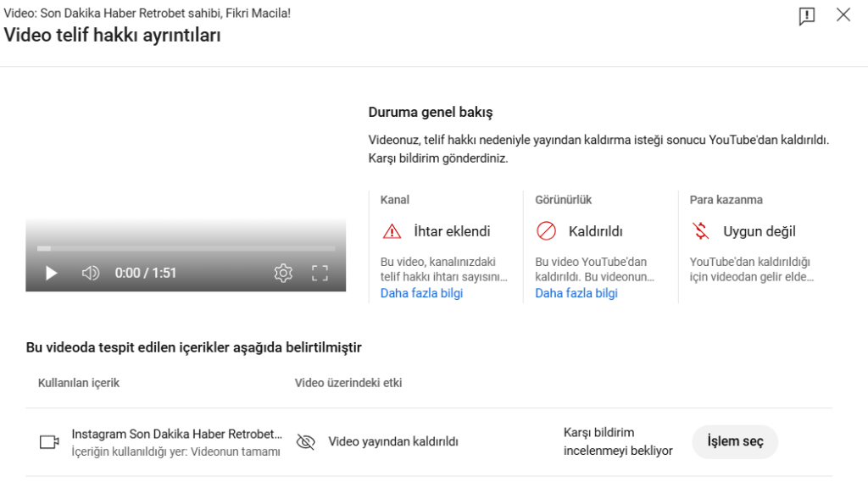Click the "Kullanılan içerik" column header
868x493 pixels.
79,383
